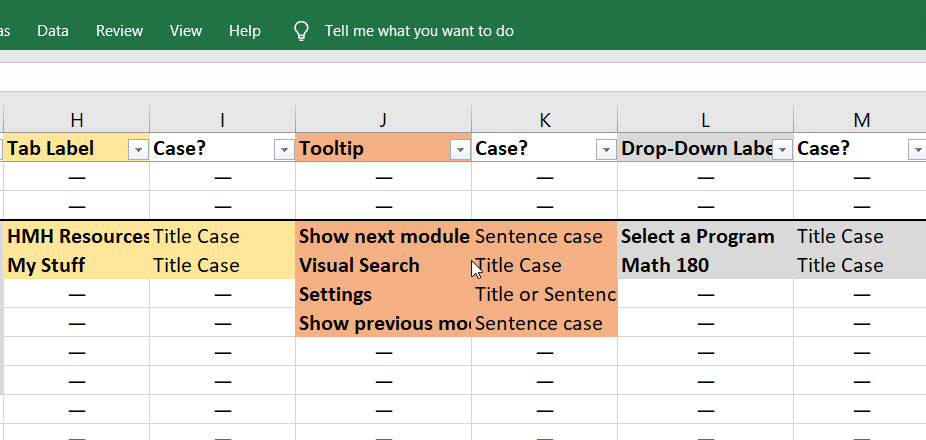Select the HMH Resources cell
The image size is (926, 440).
point(77,237)
